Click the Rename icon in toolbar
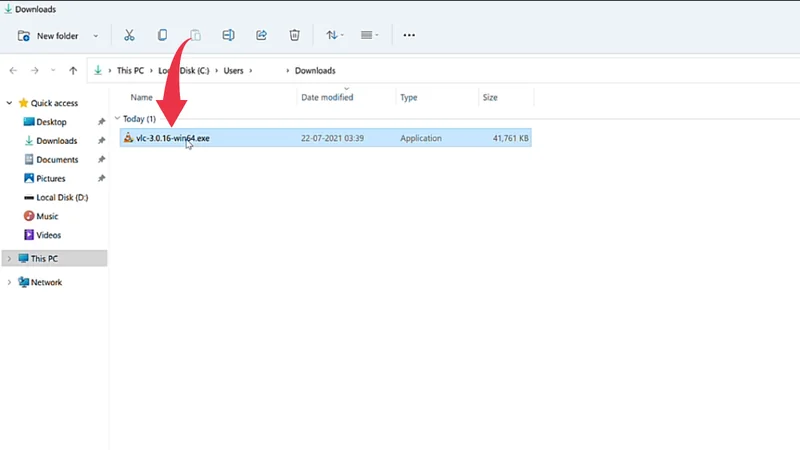Viewport: 800px width, 450px height. tap(228, 35)
